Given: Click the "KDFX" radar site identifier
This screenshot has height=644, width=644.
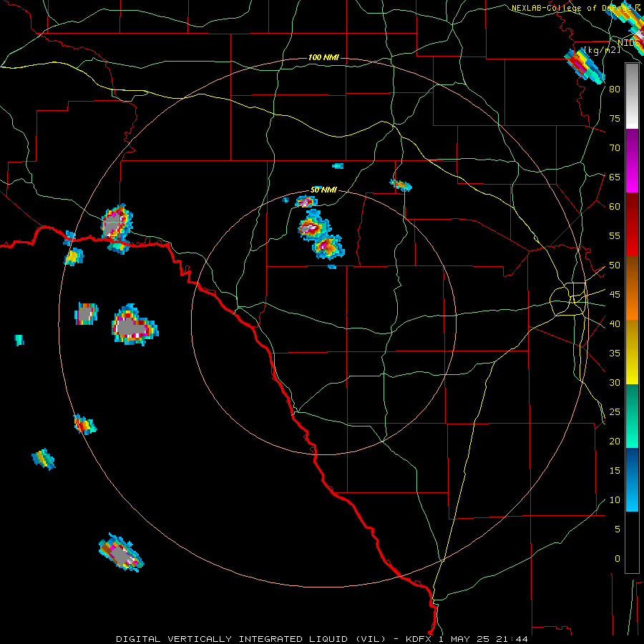Looking at the screenshot, I should coord(419,639).
